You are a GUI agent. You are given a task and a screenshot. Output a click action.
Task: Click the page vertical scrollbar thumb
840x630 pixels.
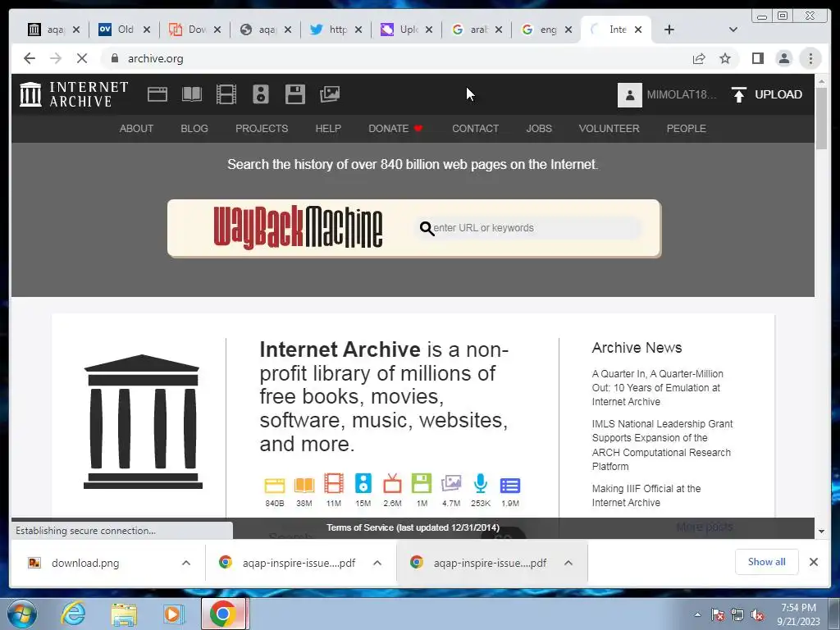[821, 118]
